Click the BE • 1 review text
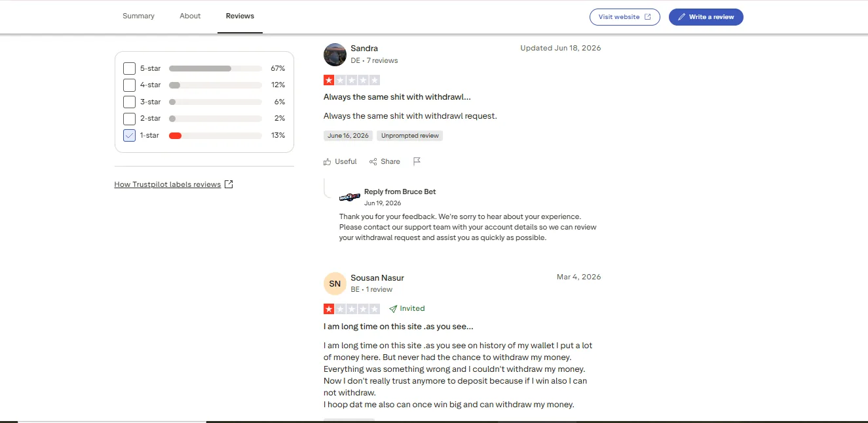The height and width of the screenshot is (423, 868). tap(371, 289)
